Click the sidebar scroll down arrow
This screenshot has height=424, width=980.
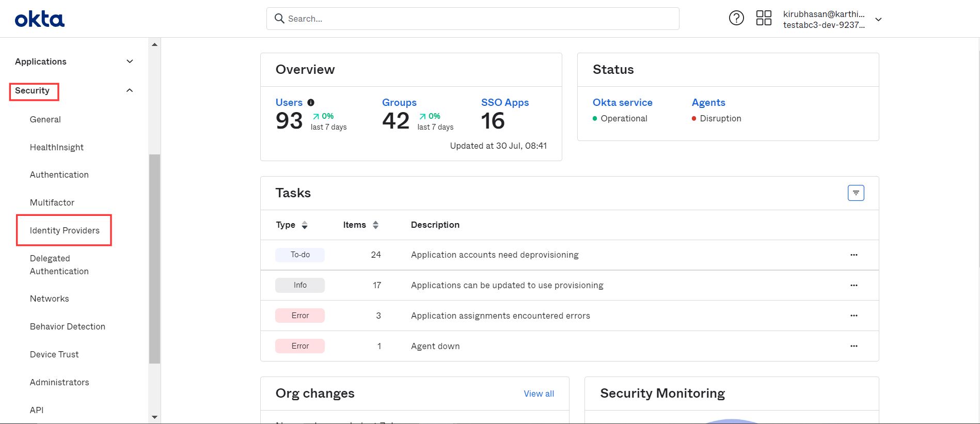[x=154, y=417]
